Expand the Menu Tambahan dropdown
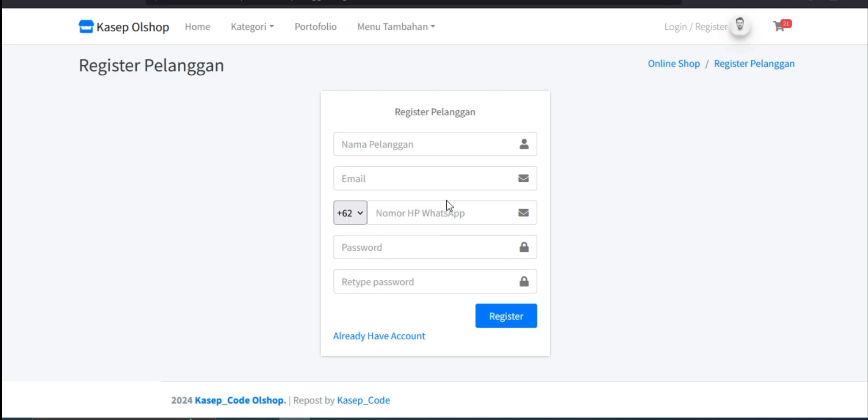Screen dimensions: 868x420 click(x=396, y=26)
